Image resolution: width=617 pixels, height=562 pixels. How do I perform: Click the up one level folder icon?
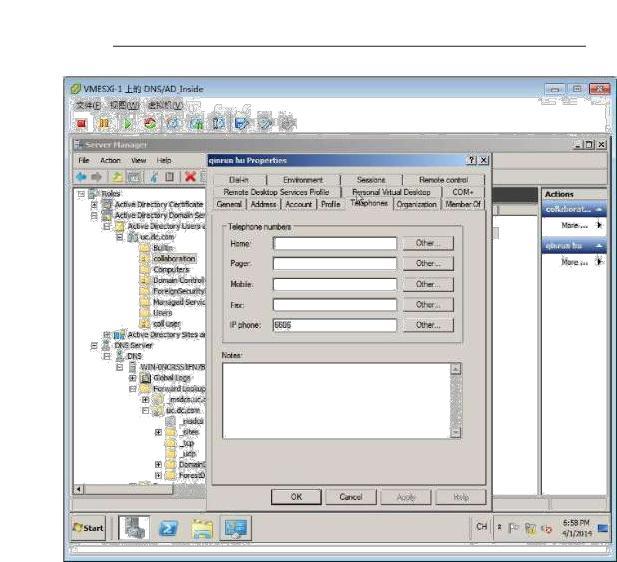[117, 177]
